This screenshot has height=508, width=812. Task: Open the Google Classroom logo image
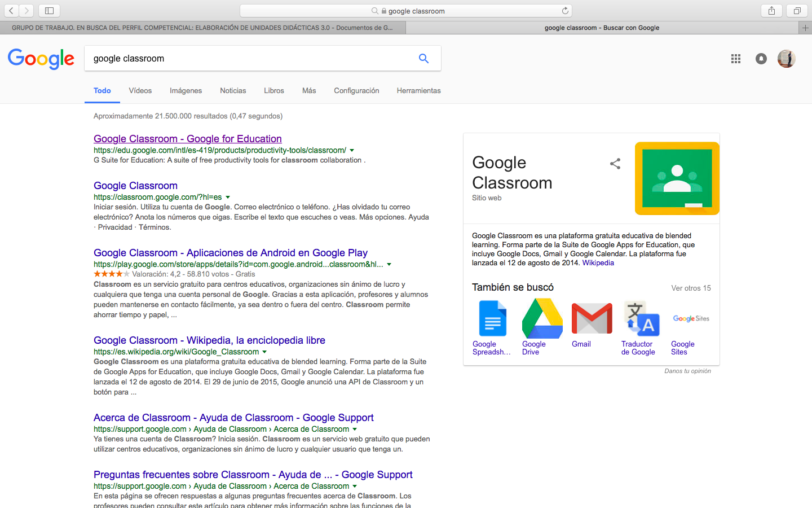[677, 178]
